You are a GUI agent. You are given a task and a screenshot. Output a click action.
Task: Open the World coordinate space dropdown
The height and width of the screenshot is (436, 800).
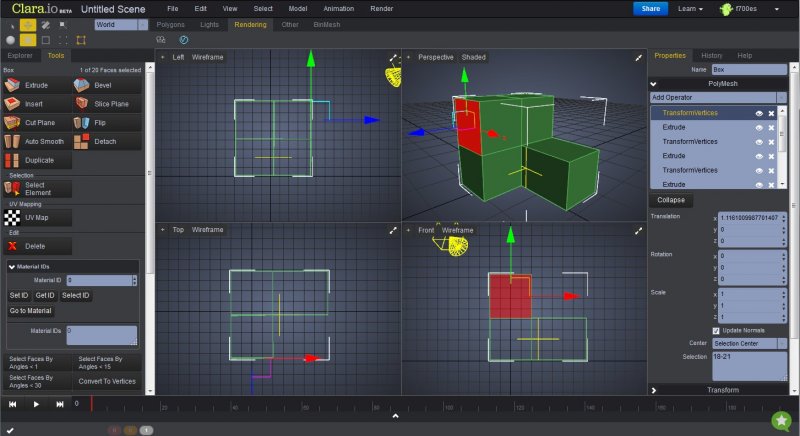coord(118,24)
